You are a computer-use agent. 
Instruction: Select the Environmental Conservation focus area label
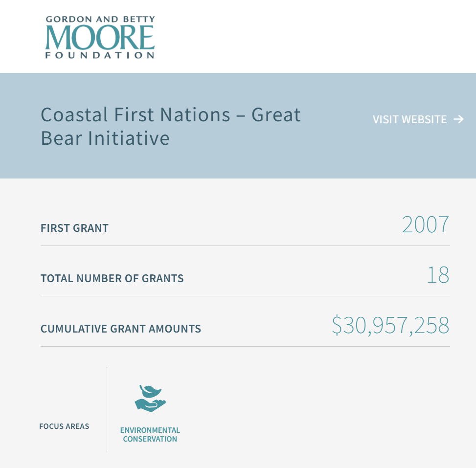[150, 435]
